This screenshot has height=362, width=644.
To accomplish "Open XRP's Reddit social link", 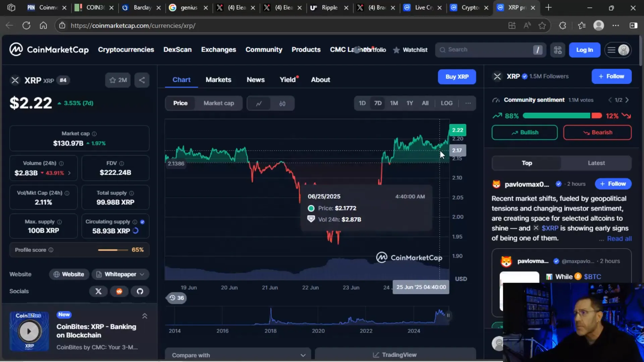I will [119, 291].
